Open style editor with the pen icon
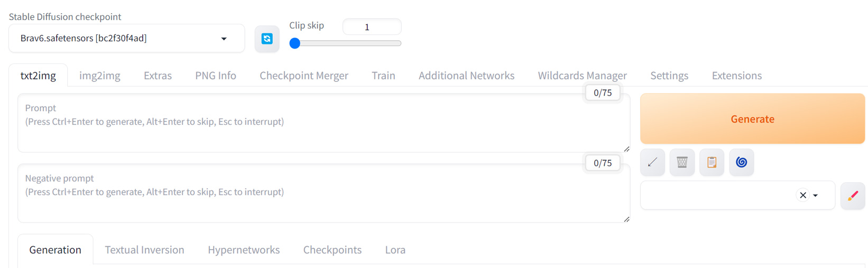 [852, 196]
